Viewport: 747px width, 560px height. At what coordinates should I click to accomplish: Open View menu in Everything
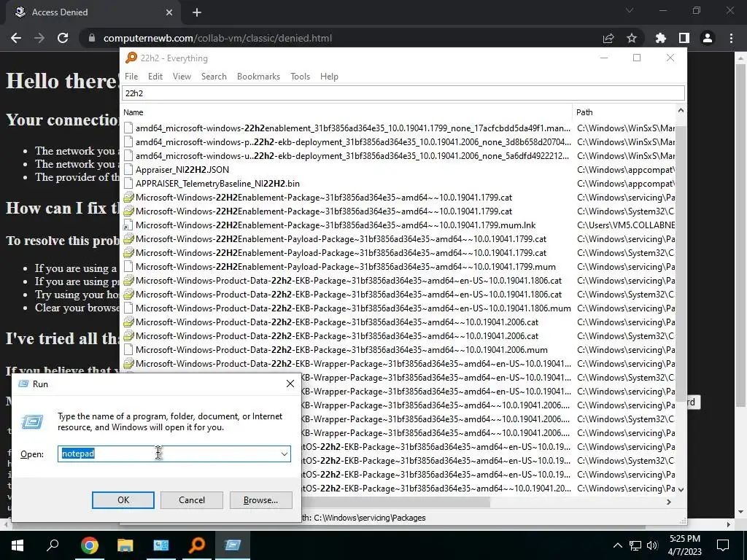(182, 76)
